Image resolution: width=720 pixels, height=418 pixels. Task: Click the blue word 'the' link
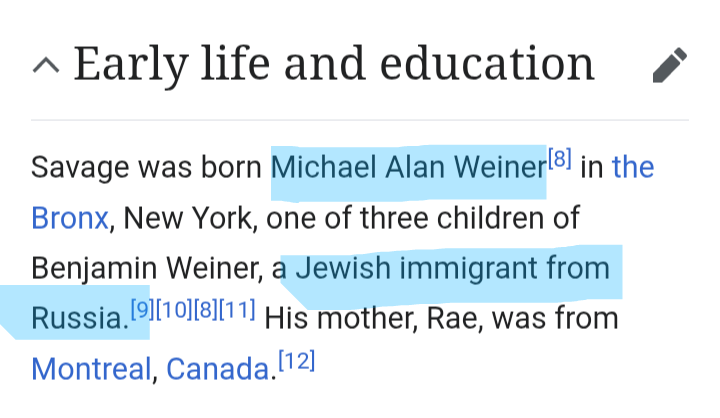click(x=633, y=167)
